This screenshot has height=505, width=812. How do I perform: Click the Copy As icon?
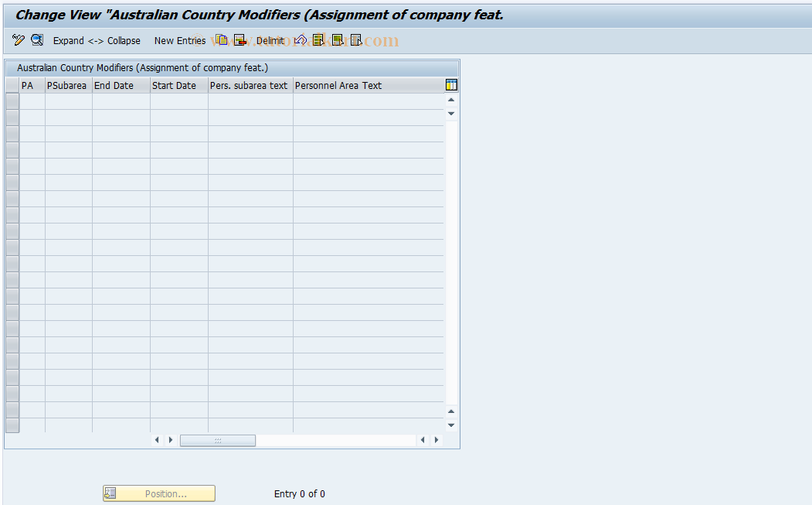pos(221,40)
